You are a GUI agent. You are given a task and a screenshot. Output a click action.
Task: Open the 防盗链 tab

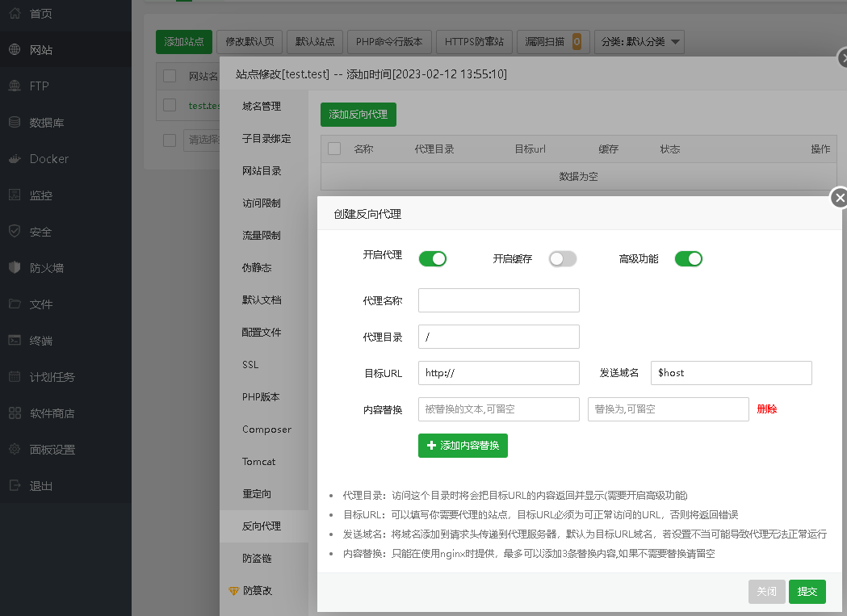[257, 558]
